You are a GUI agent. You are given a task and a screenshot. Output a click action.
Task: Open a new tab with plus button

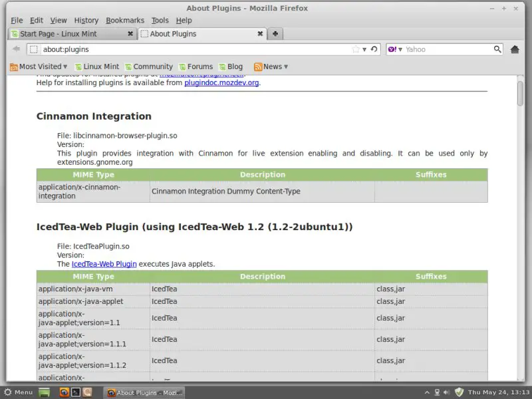coord(275,34)
